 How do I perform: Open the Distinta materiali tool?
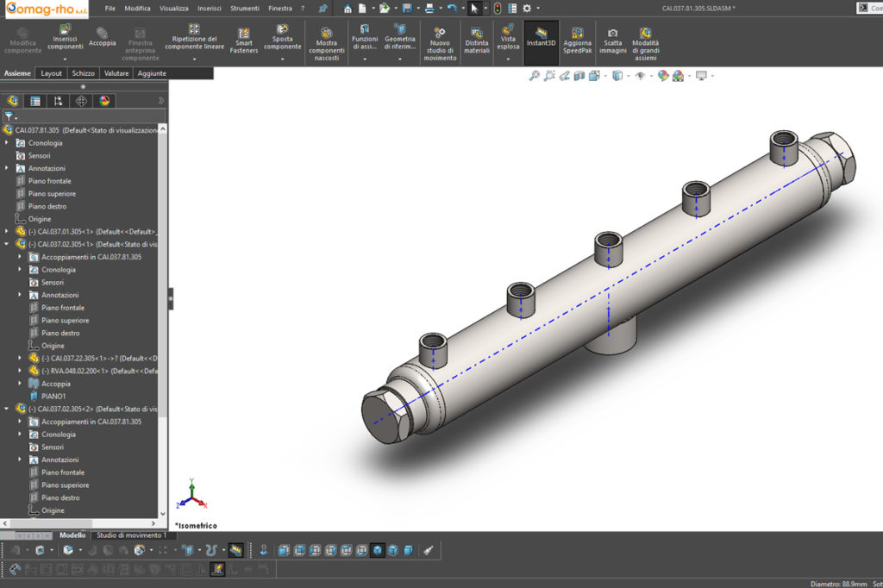tap(476, 41)
